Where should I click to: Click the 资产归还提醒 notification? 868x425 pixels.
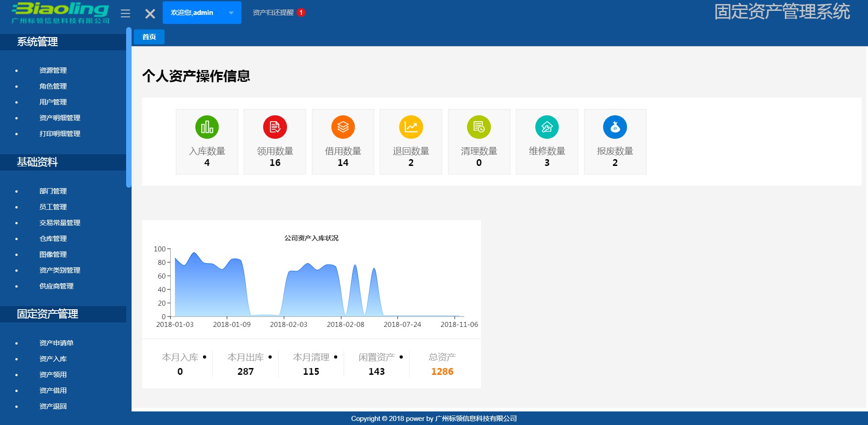(274, 13)
